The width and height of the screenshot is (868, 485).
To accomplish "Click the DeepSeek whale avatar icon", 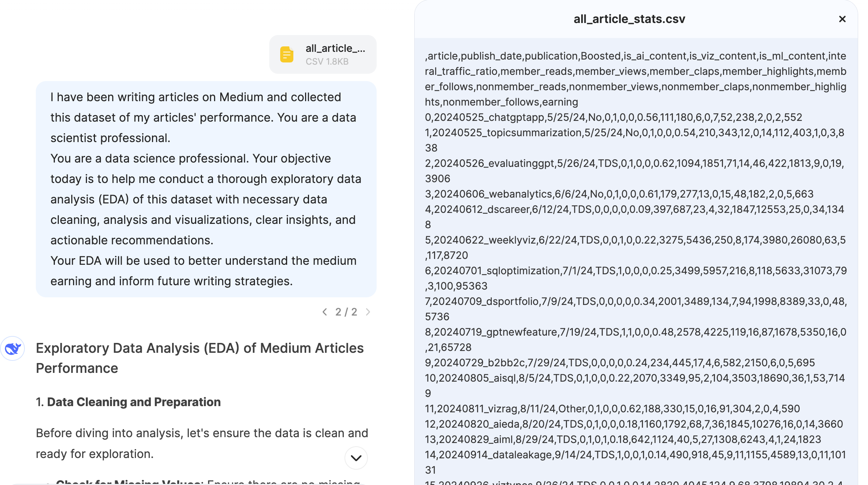I will tap(13, 348).
